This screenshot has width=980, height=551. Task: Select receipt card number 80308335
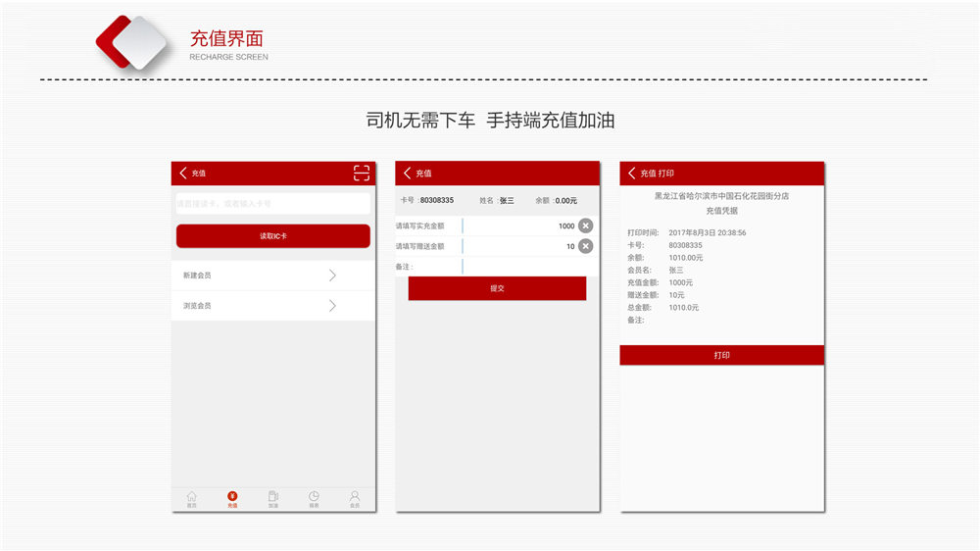click(x=685, y=245)
